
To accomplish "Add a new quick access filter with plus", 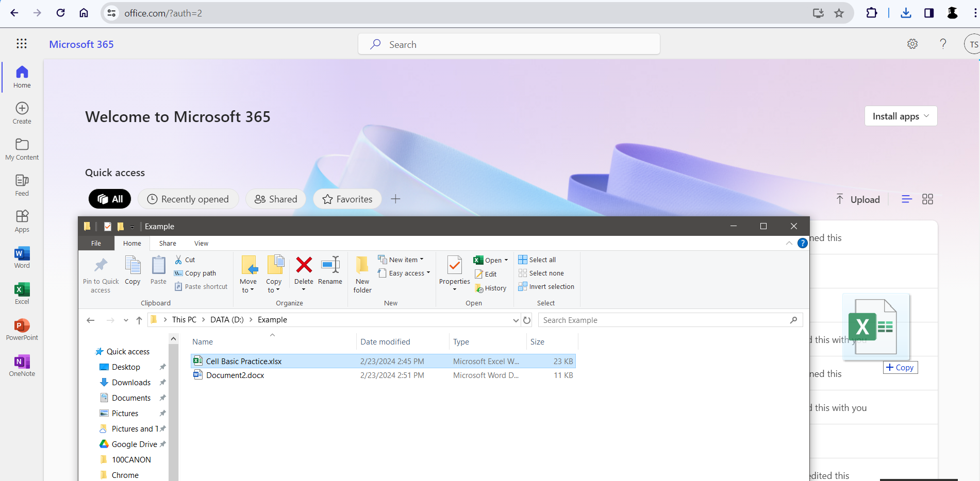I will pos(395,199).
